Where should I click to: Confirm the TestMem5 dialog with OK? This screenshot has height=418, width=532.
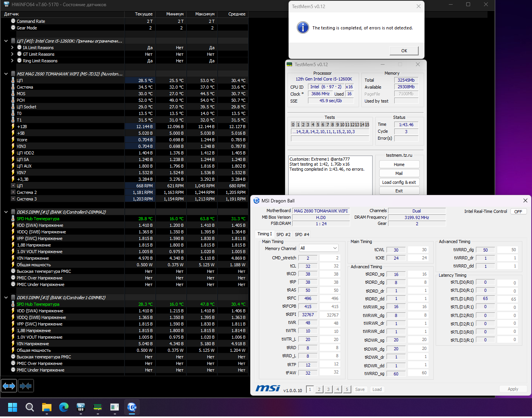(404, 51)
